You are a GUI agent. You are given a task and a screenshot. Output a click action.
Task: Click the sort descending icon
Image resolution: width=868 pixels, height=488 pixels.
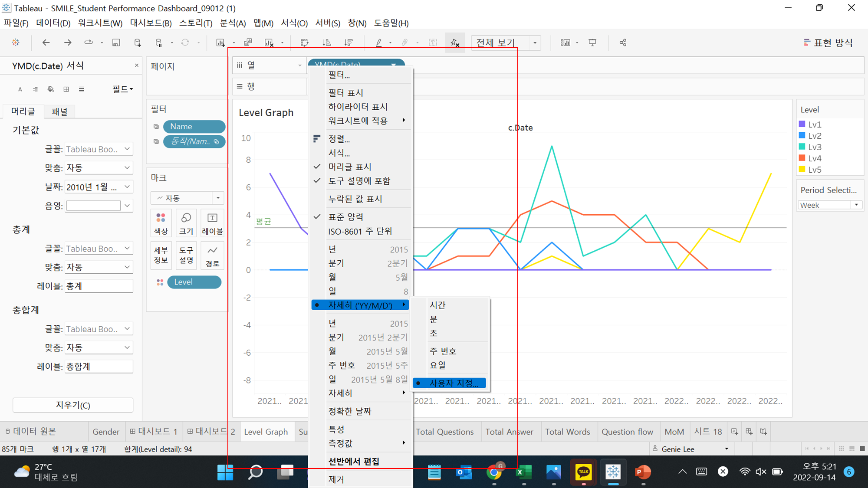click(x=349, y=43)
